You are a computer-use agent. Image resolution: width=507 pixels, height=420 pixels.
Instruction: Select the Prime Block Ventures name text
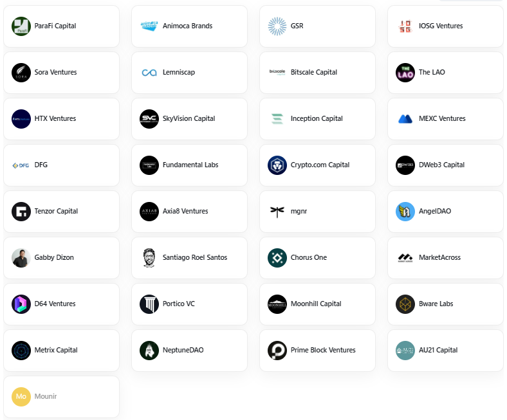323,350
